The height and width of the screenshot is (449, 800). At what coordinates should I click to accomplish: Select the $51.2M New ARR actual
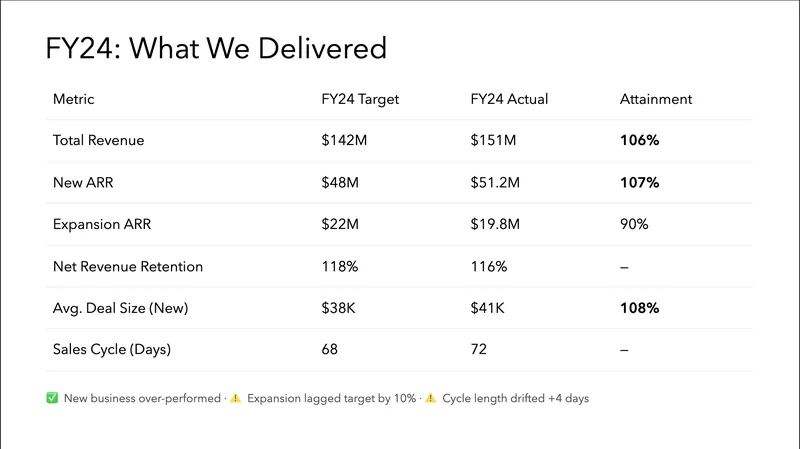496,183
